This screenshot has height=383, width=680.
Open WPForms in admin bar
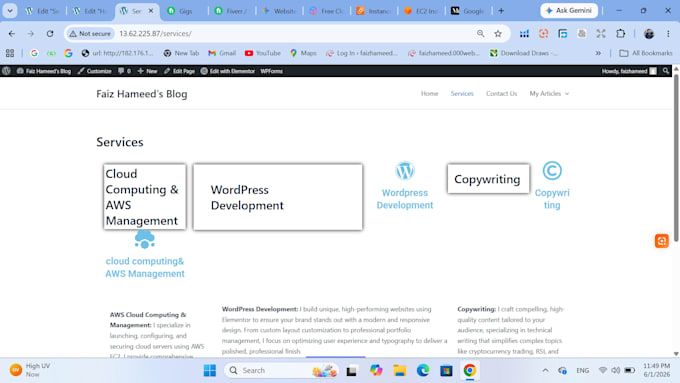[271, 71]
